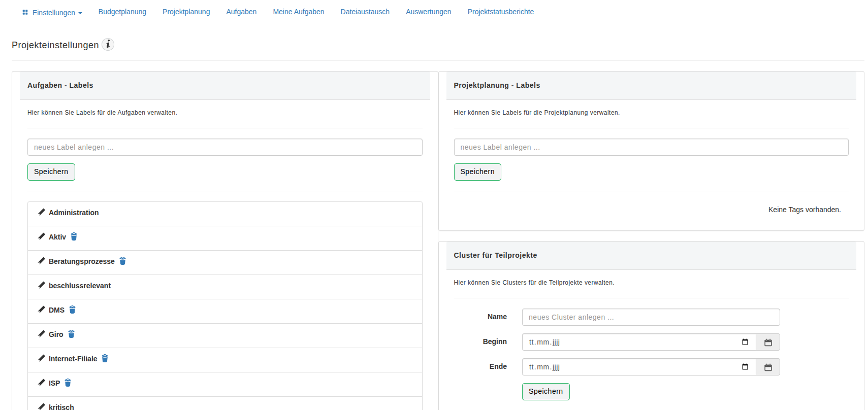The image size is (868, 410).
Task: Click trash icon beside Internet-Filiale
Action: (105, 358)
